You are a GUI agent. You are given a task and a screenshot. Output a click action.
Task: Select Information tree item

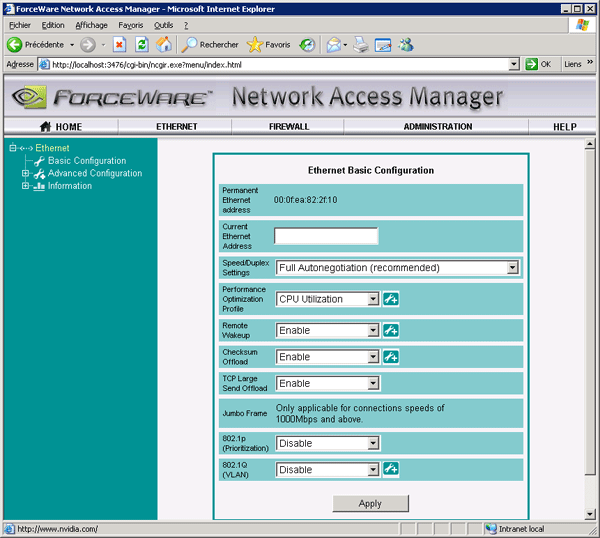coord(70,186)
